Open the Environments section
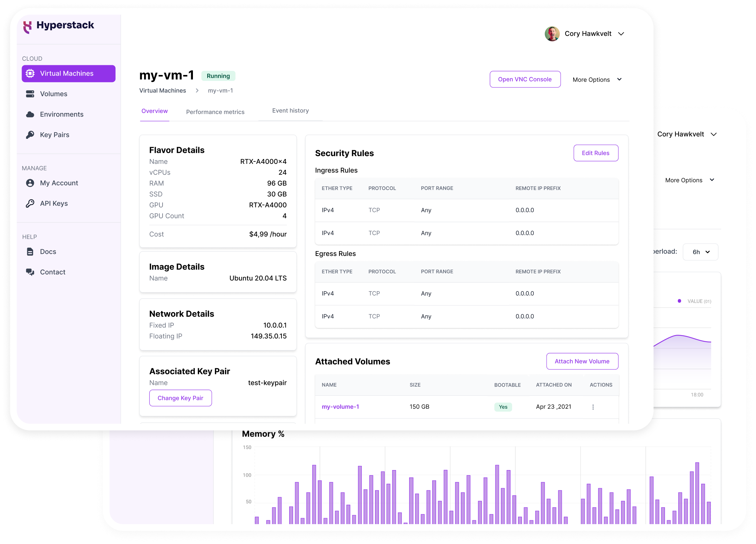 pos(61,114)
